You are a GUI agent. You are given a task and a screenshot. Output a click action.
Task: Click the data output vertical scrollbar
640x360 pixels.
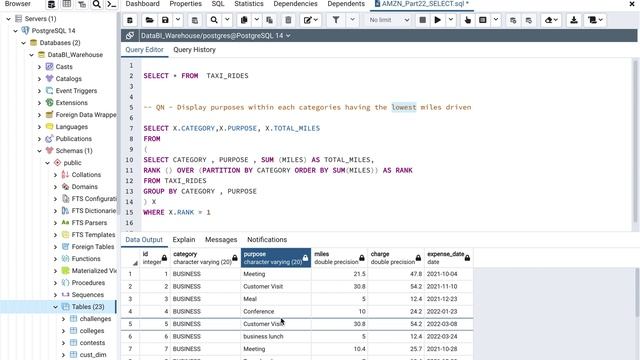[x=637, y=292]
